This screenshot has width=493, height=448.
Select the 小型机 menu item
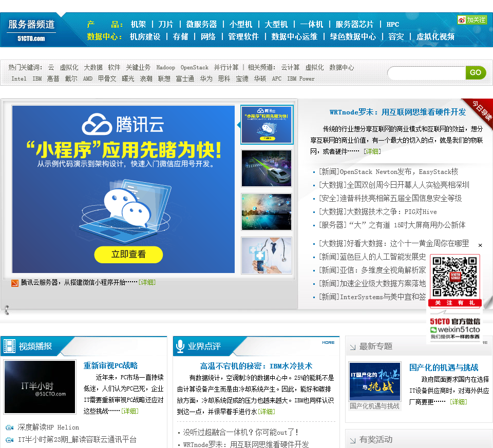(241, 24)
